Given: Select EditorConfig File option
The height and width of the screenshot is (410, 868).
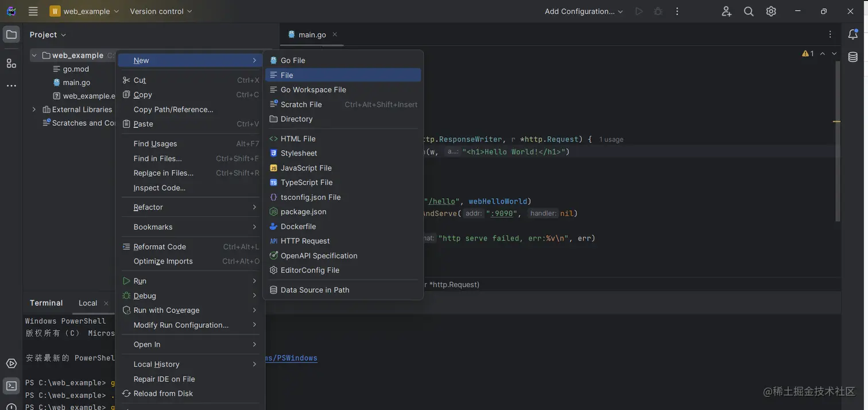Looking at the screenshot, I should 343,270.
